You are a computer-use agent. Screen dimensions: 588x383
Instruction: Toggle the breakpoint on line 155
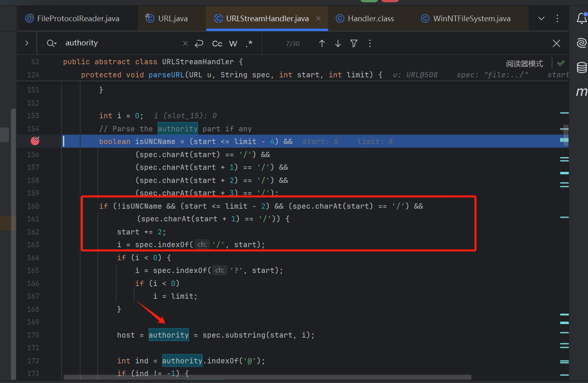(x=35, y=141)
